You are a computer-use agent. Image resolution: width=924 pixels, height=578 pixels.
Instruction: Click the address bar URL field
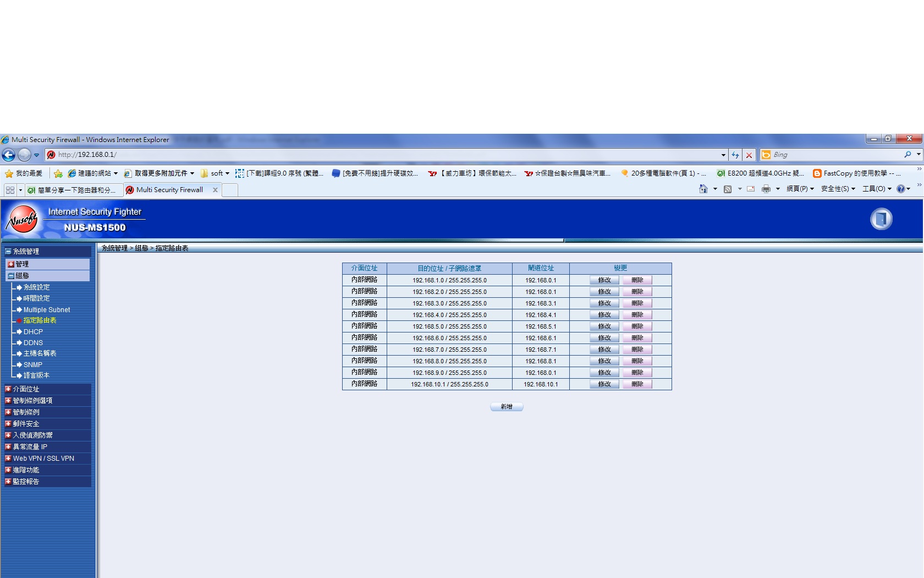click(x=385, y=155)
